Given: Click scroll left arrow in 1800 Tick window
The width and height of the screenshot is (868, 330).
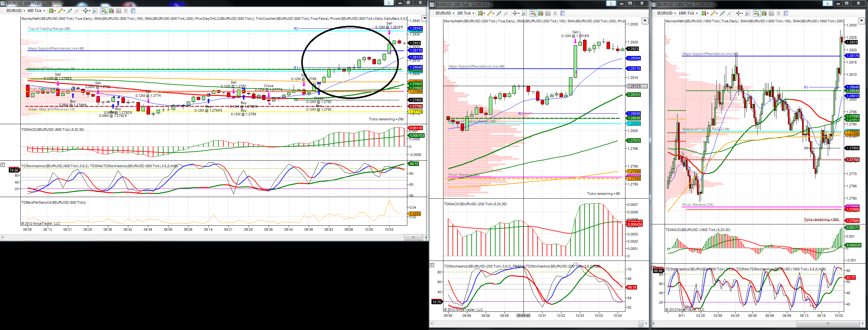Looking at the screenshot, I should tap(654, 323).
